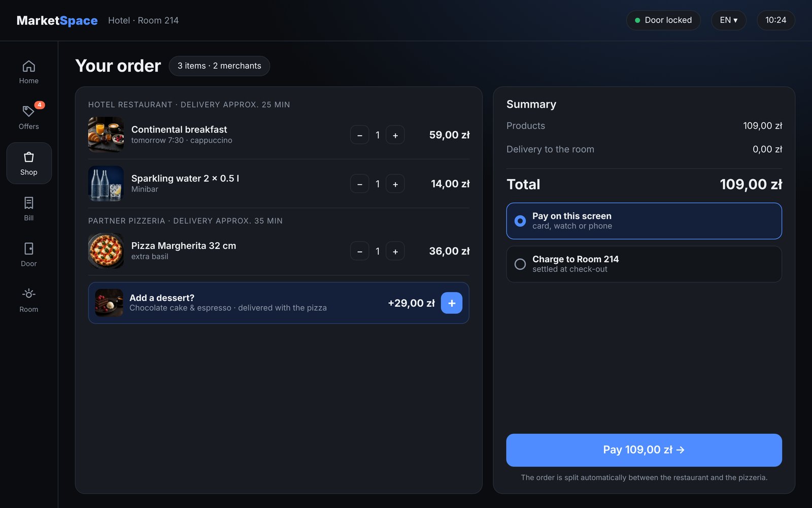Viewport: 812px width, 508px height.
Task: Increase Continental breakfast quantity
Action: point(395,135)
